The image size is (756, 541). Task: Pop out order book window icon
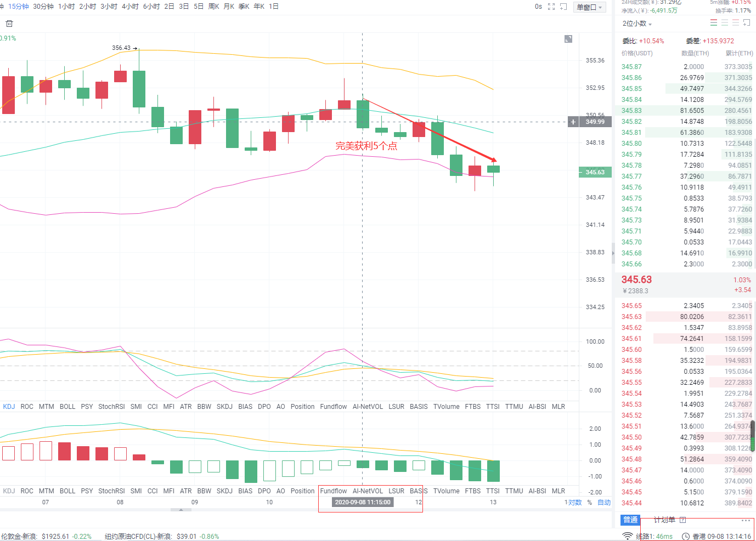pyautogui.click(x=747, y=22)
